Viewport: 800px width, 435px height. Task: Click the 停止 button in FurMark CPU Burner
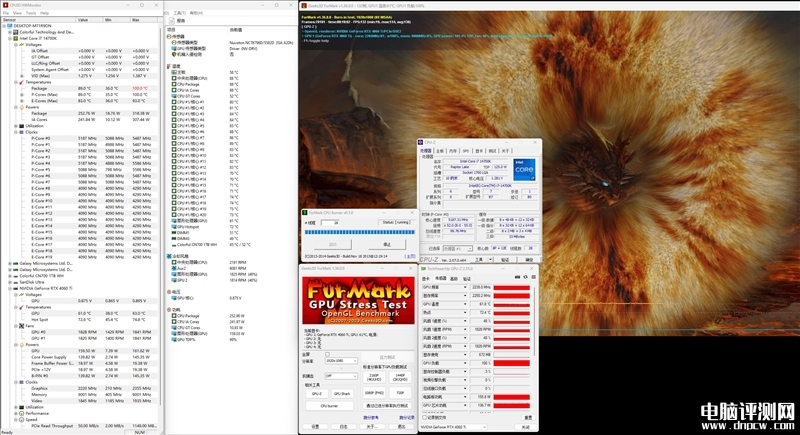pos(387,244)
